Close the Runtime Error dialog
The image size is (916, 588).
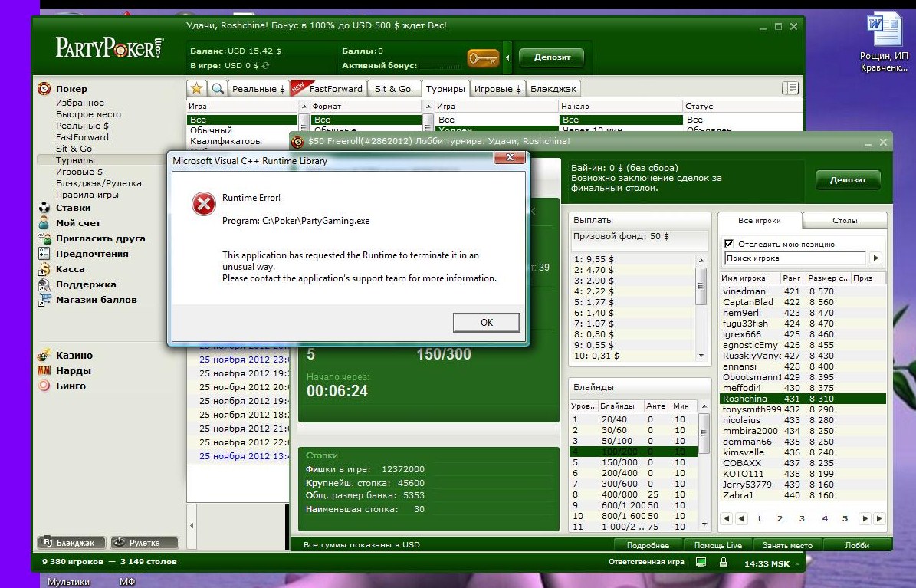pyautogui.click(x=510, y=157)
